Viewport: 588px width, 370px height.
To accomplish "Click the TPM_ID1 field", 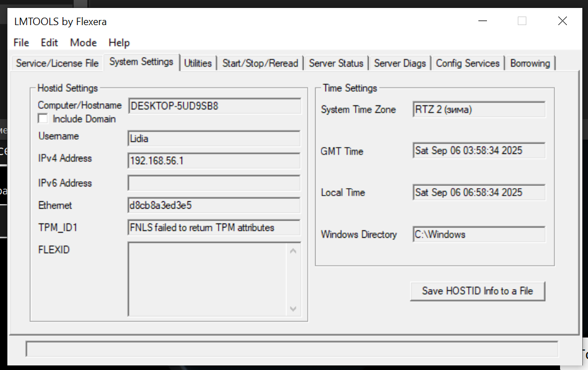I will click(x=214, y=227).
